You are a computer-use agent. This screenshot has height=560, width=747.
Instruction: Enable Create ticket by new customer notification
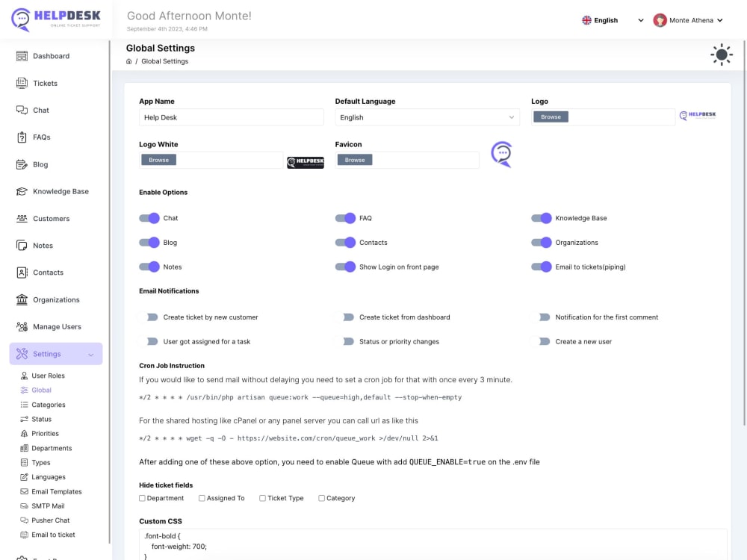click(x=149, y=317)
